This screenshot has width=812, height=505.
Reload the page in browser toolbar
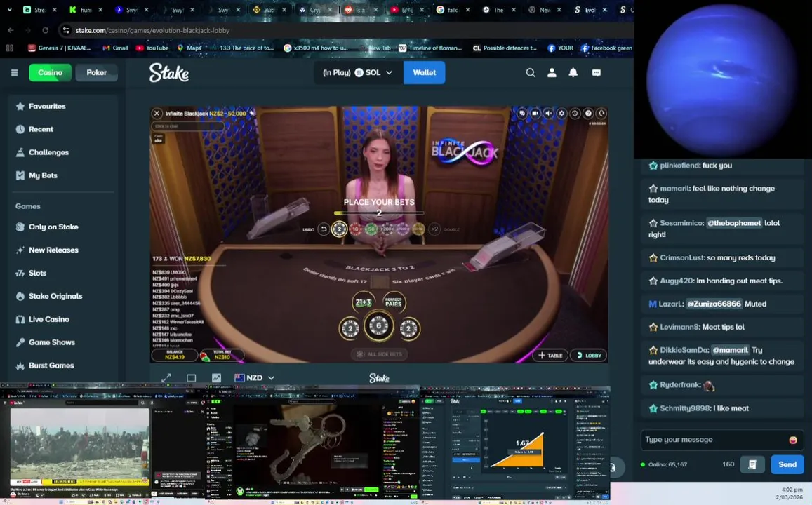point(45,31)
